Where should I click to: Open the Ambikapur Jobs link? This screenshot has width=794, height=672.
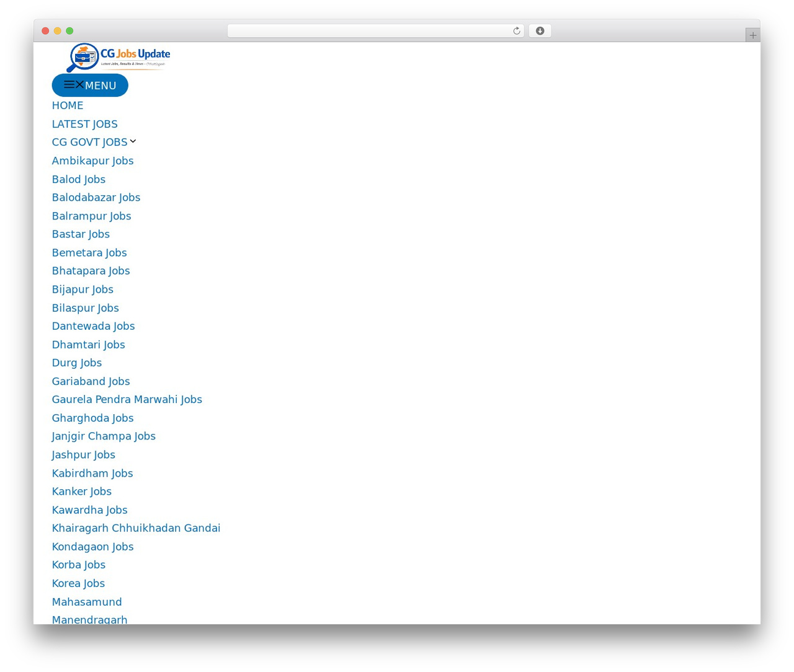(x=92, y=161)
